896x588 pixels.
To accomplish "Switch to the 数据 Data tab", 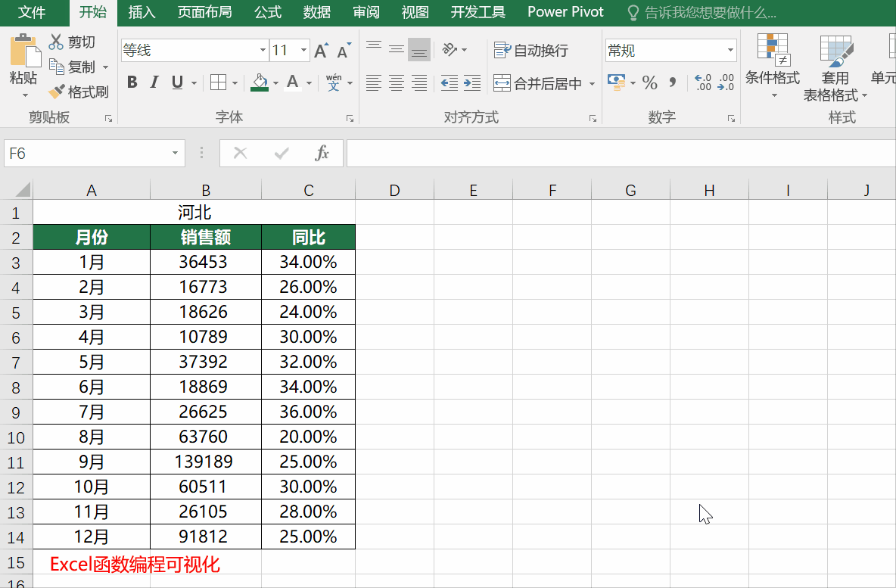I will point(316,13).
